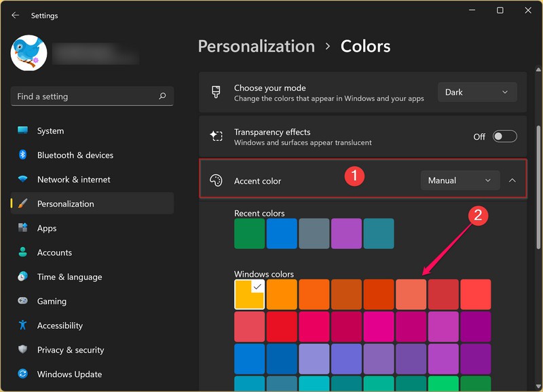Navigate to Windows Update

[92, 374]
